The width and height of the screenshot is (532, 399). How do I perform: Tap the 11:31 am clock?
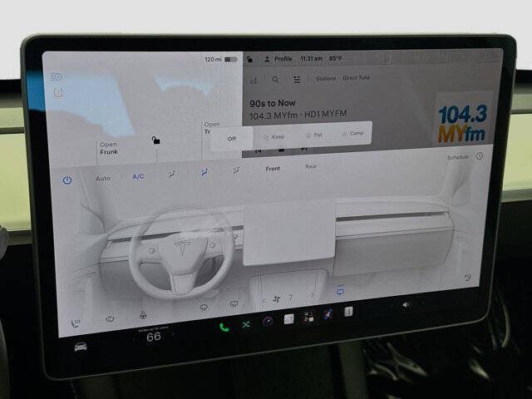(x=311, y=59)
